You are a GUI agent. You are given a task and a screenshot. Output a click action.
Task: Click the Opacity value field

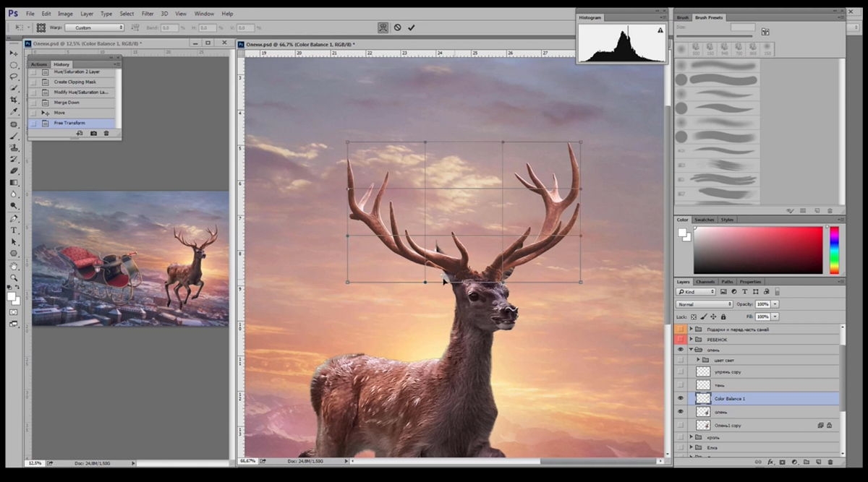click(763, 304)
